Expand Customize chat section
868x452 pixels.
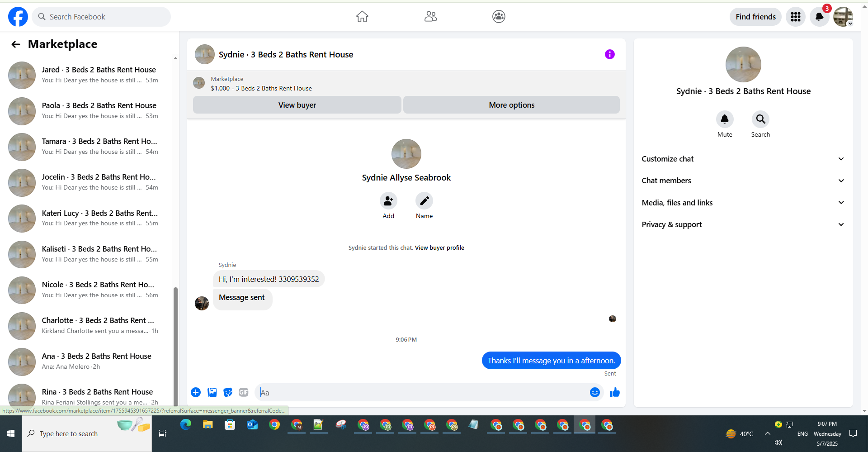point(743,159)
